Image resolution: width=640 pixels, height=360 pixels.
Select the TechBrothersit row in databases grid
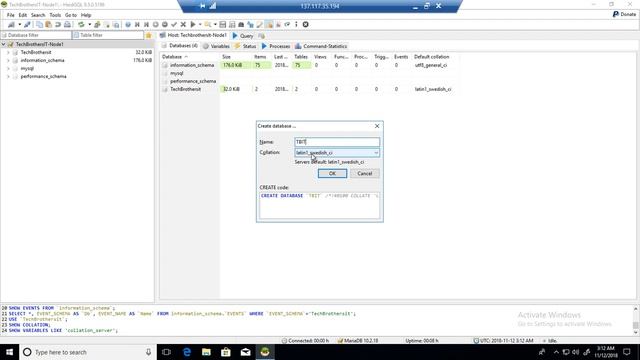(310, 89)
